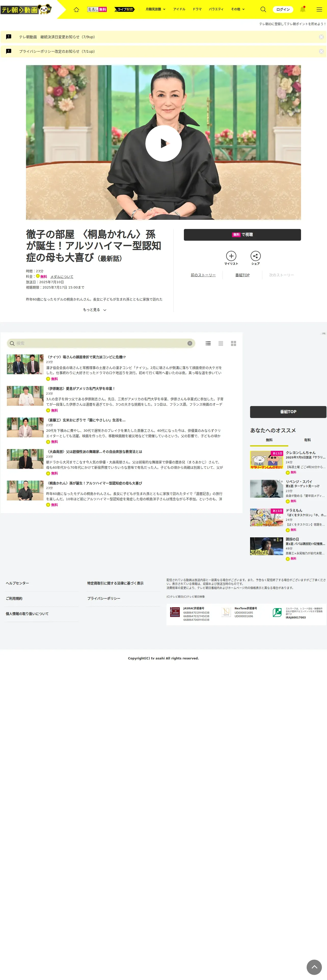Switch to detailed list view
Screen dimensions: 327x980
208,343
